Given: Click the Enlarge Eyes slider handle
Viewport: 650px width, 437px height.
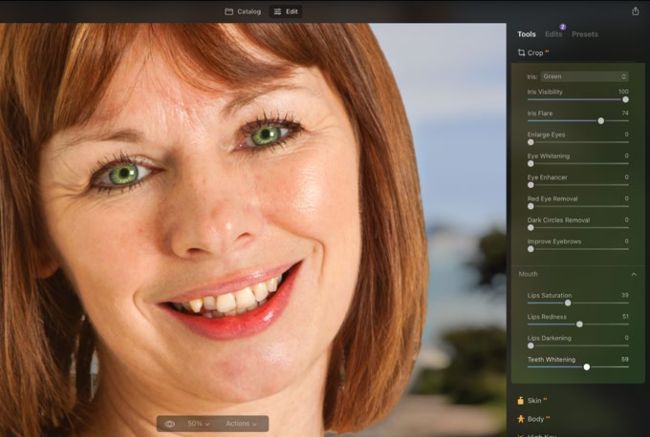Looking at the screenshot, I should click(530, 142).
